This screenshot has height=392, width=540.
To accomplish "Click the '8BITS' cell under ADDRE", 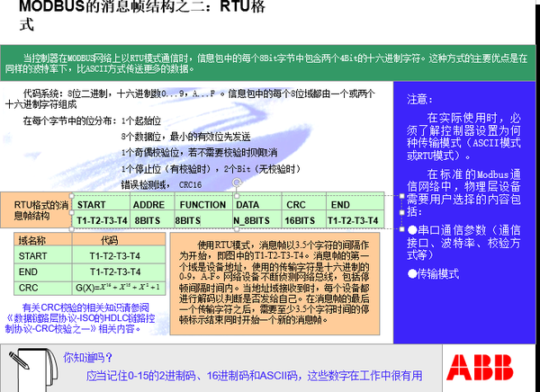I will 152,220.
